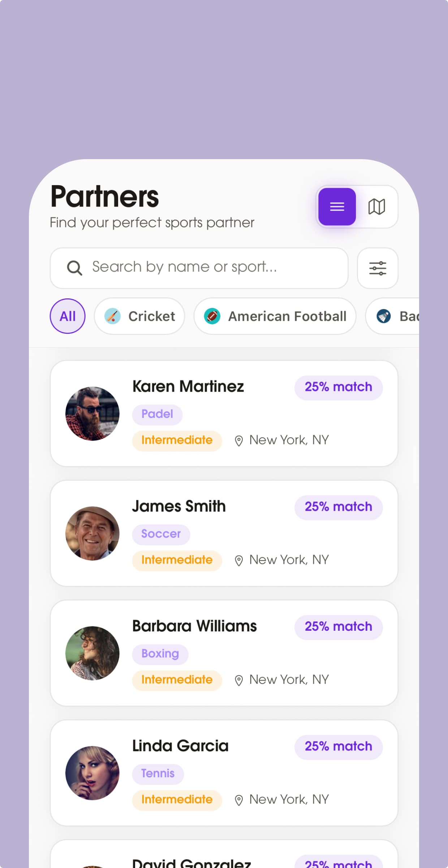Select the All filter chip
Viewport: 448px width, 868px height.
coord(68,316)
